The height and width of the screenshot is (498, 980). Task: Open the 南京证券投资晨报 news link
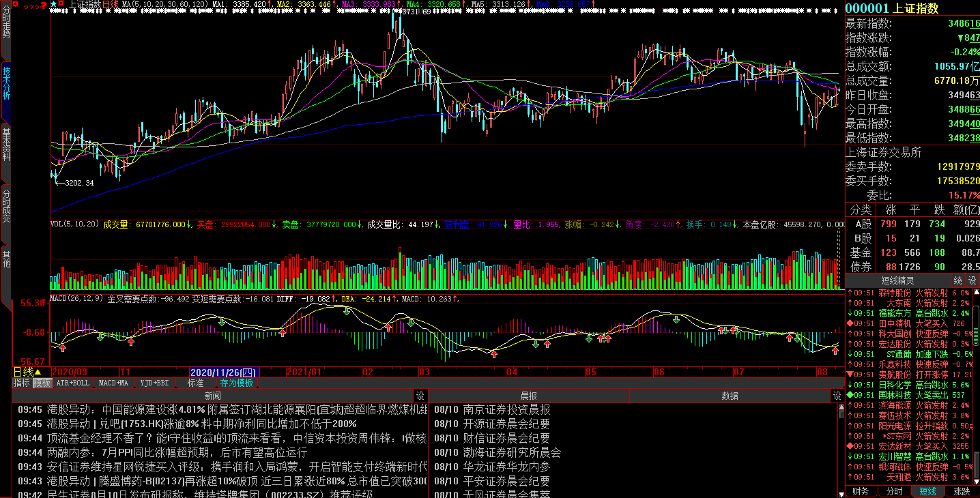tap(506, 410)
